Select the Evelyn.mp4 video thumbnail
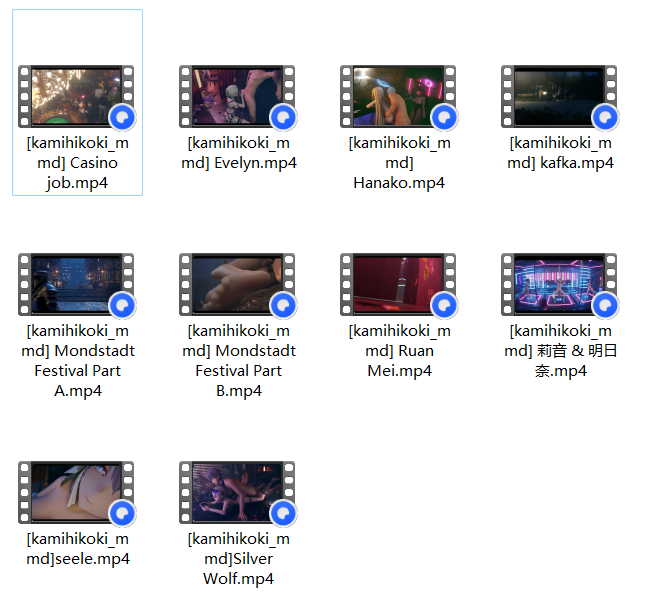 click(237, 96)
